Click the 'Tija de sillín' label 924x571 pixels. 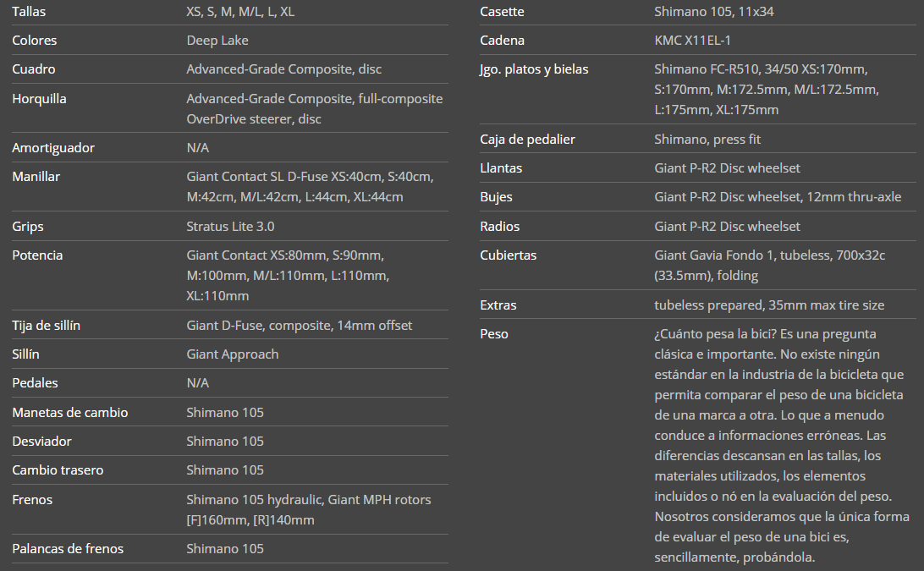[x=47, y=326]
